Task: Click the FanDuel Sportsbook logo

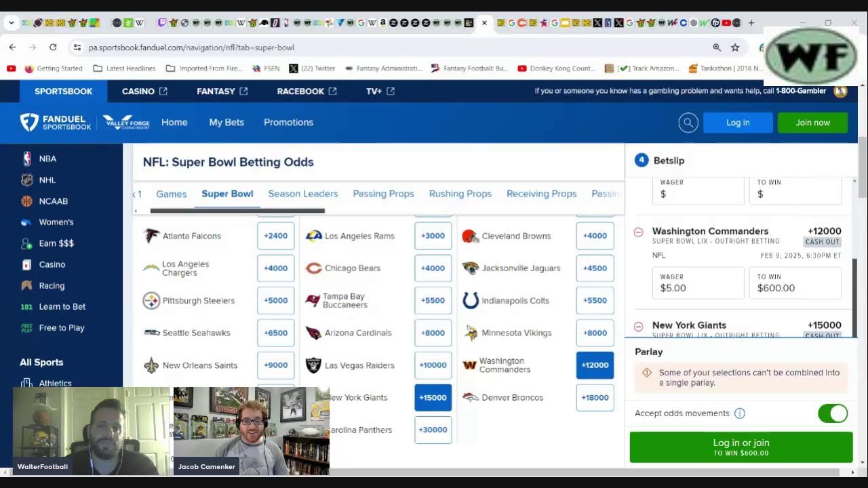Action: 56,123
